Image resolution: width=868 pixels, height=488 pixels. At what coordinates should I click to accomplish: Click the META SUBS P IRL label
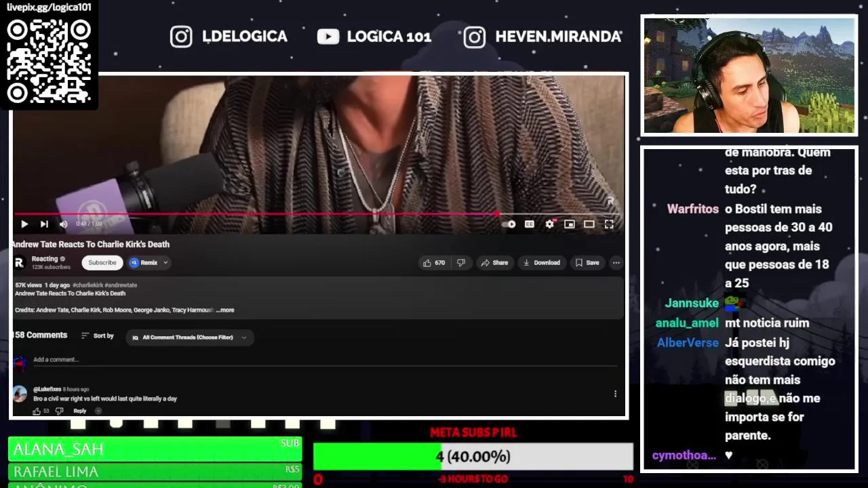pos(473,432)
